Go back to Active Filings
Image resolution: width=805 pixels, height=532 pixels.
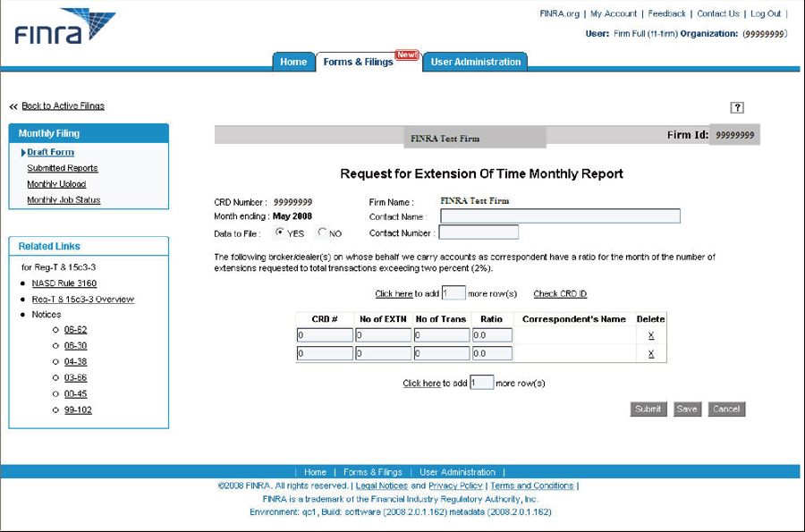(x=63, y=106)
